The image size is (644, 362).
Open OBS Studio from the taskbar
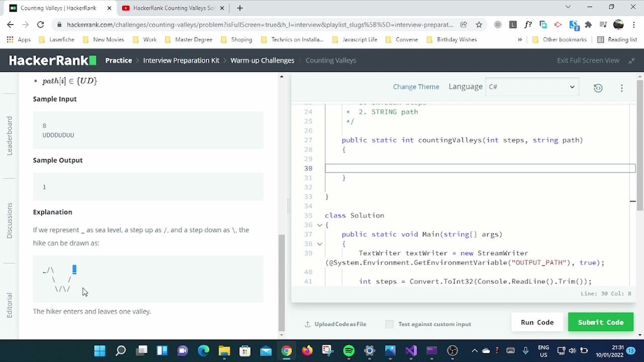(452, 350)
